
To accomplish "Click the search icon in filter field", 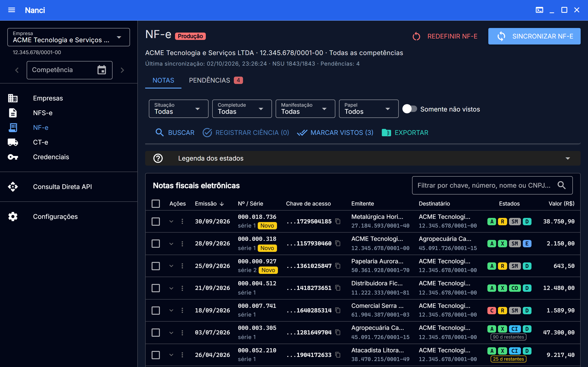I will click(562, 185).
